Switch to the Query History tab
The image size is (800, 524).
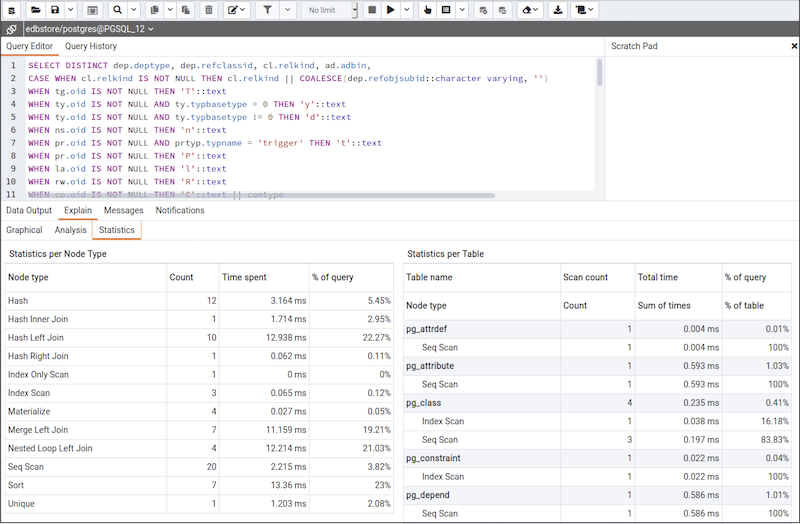point(91,46)
